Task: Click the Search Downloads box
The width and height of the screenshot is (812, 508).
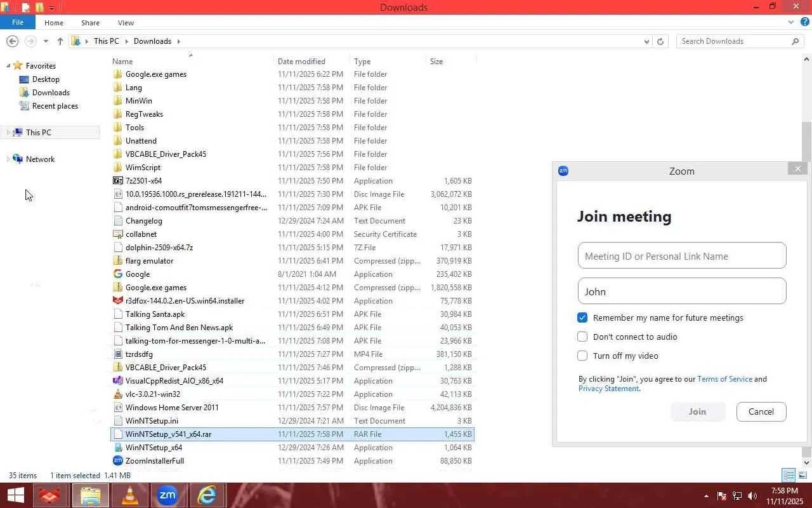Action: point(733,41)
